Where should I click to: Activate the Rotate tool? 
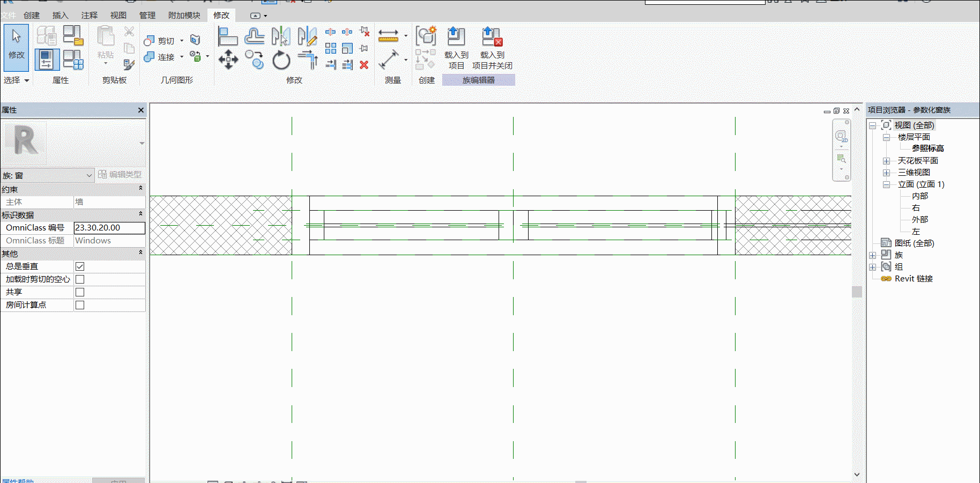coord(281,60)
